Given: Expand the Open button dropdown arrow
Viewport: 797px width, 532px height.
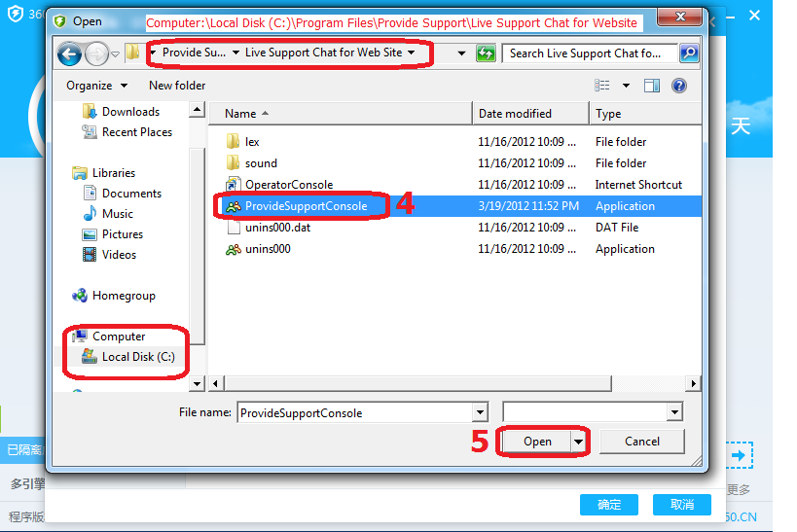Looking at the screenshot, I should pos(578,442).
